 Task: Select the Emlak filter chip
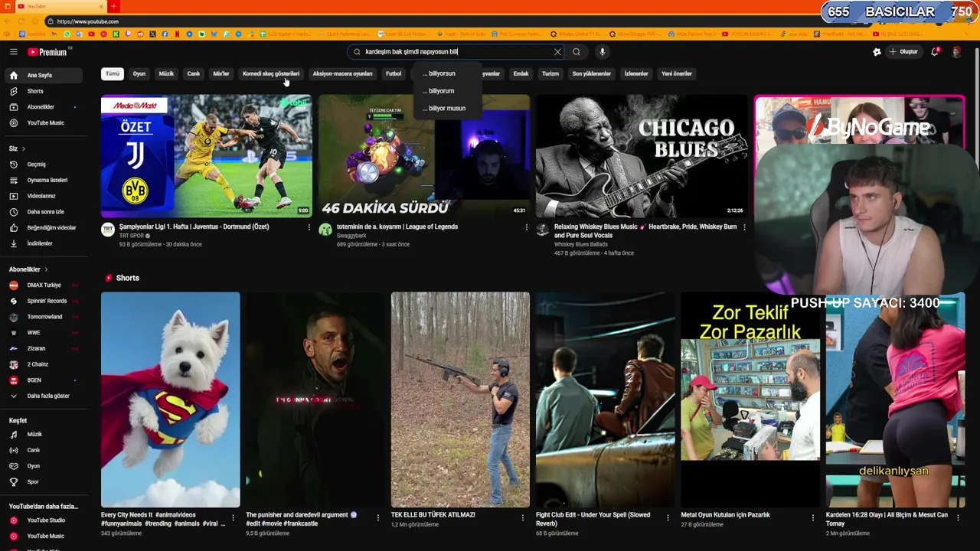click(x=521, y=73)
